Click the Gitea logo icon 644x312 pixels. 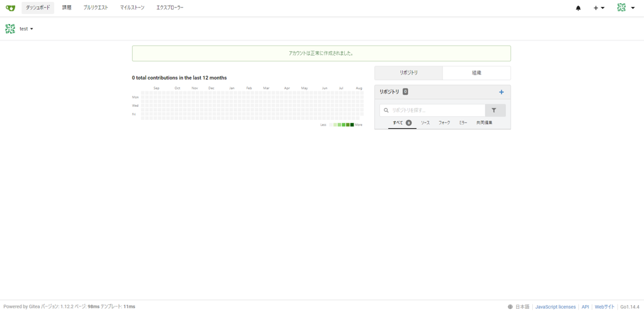click(10, 8)
